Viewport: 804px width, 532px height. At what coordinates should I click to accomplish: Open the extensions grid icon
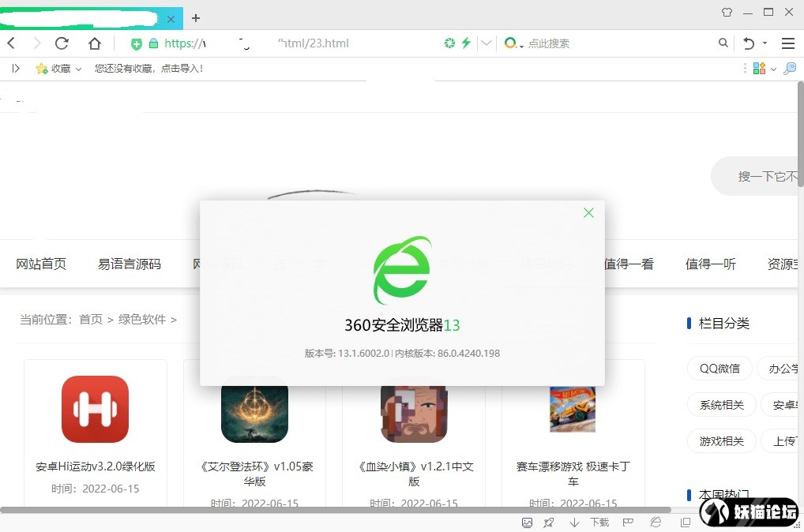pos(760,68)
